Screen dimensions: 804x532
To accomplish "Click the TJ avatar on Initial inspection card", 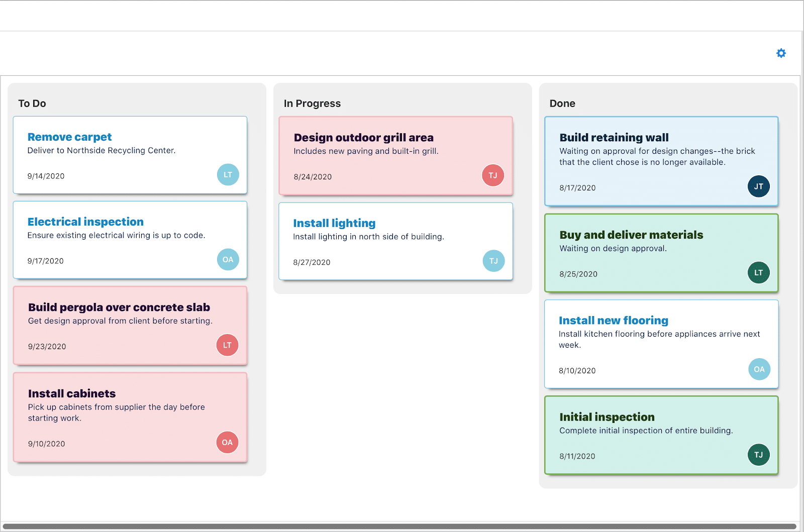I will (x=759, y=454).
